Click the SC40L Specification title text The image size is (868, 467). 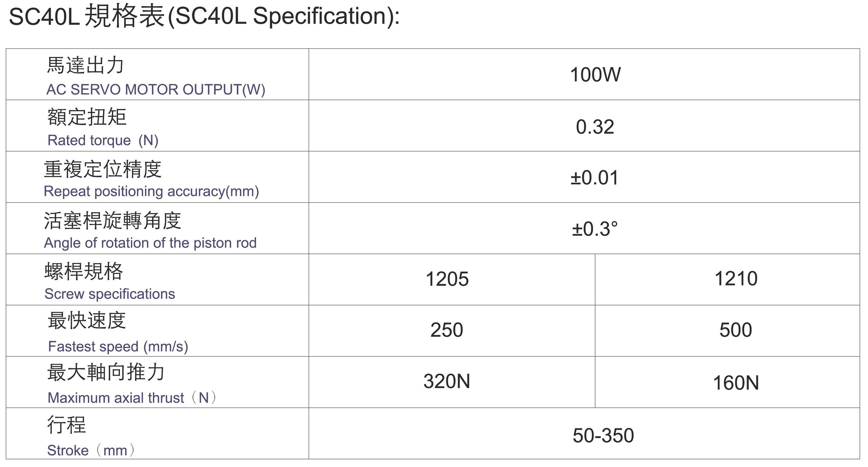pos(204,16)
